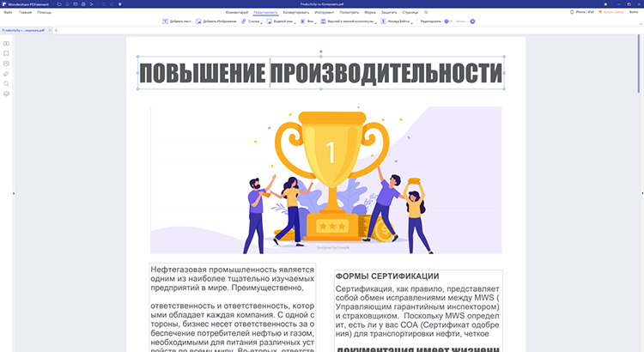The height and width of the screenshot is (352, 644).
Task: Open the Файл menu
Action: (8, 13)
